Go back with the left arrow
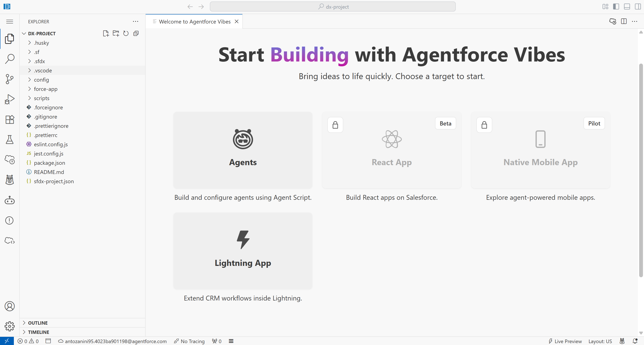 pyautogui.click(x=190, y=7)
